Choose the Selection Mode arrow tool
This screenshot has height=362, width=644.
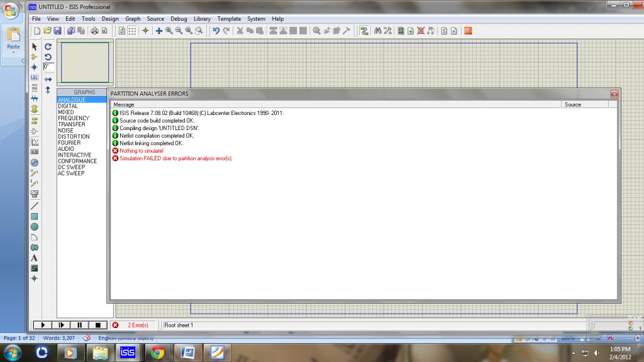[35, 47]
